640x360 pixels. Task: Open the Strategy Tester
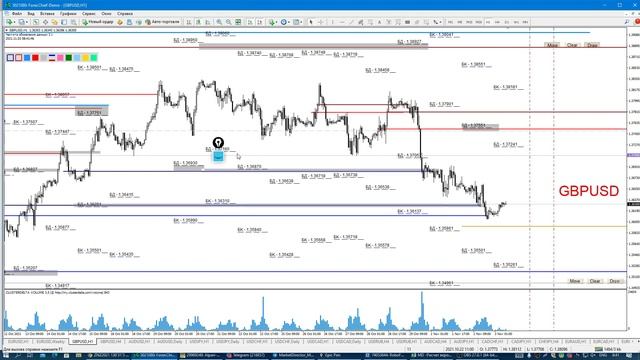tap(74, 22)
